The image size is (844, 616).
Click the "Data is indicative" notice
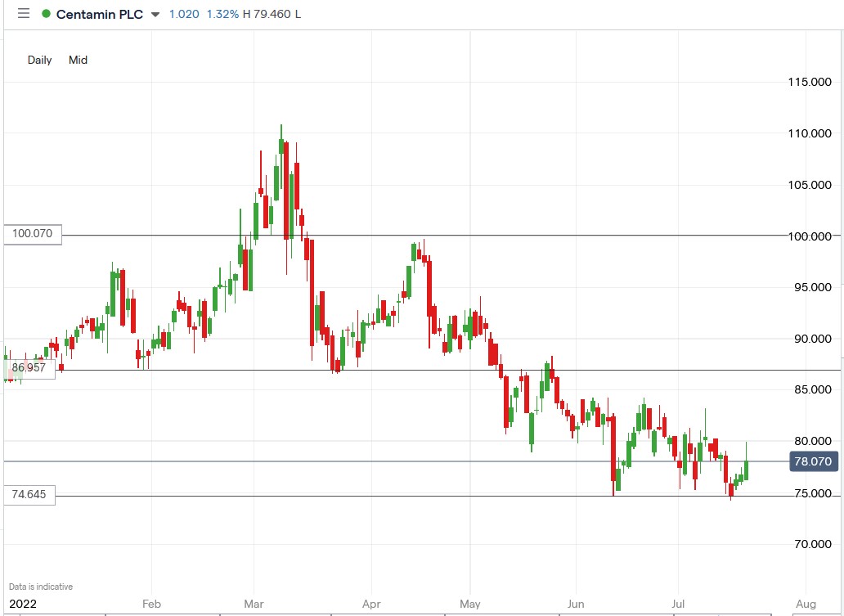pyautogui.click(x=41, y=587)
